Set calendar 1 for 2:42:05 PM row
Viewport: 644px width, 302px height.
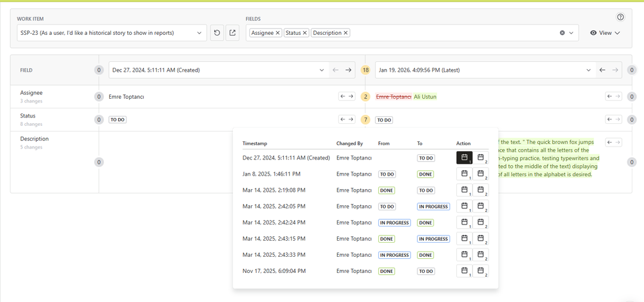click(465, 206)
